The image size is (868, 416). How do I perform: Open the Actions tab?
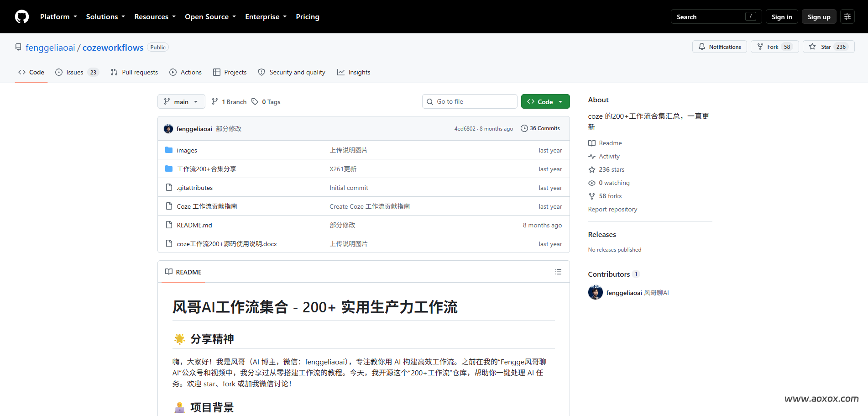click(x=185, y=72)
